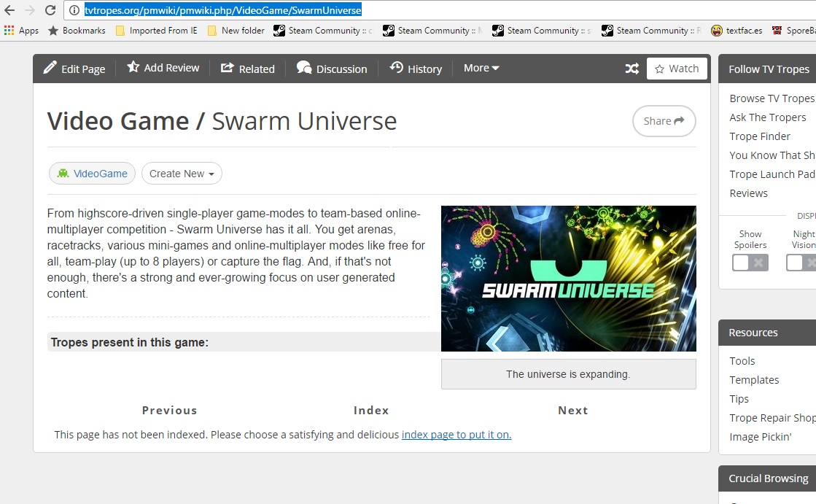The height and width of the screenshot is (504, 816).
Task: Click the Edit Page pencil icon
Action: [50, 68]
